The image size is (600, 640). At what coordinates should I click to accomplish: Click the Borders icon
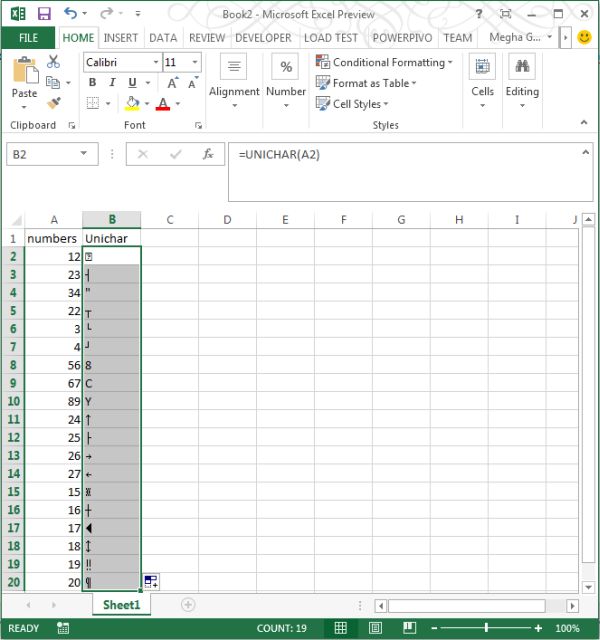pyautogui.click(x=93, y=103)
